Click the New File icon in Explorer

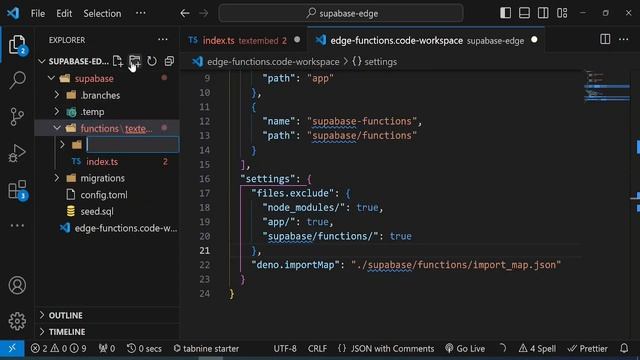click(x=118, y=61)
